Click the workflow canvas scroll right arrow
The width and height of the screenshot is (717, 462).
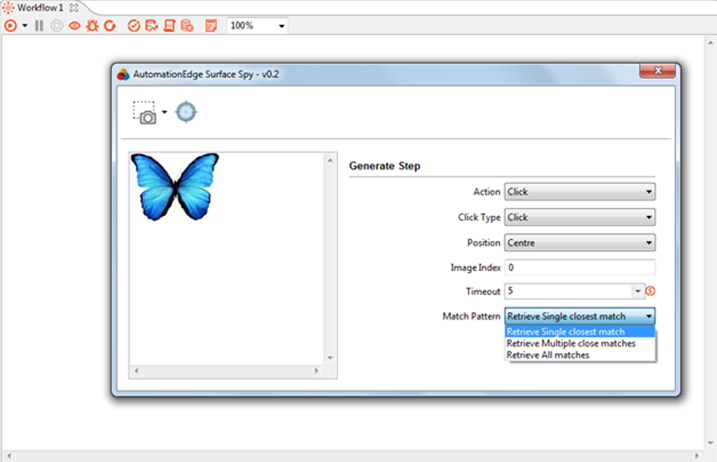tap(697, 456)
